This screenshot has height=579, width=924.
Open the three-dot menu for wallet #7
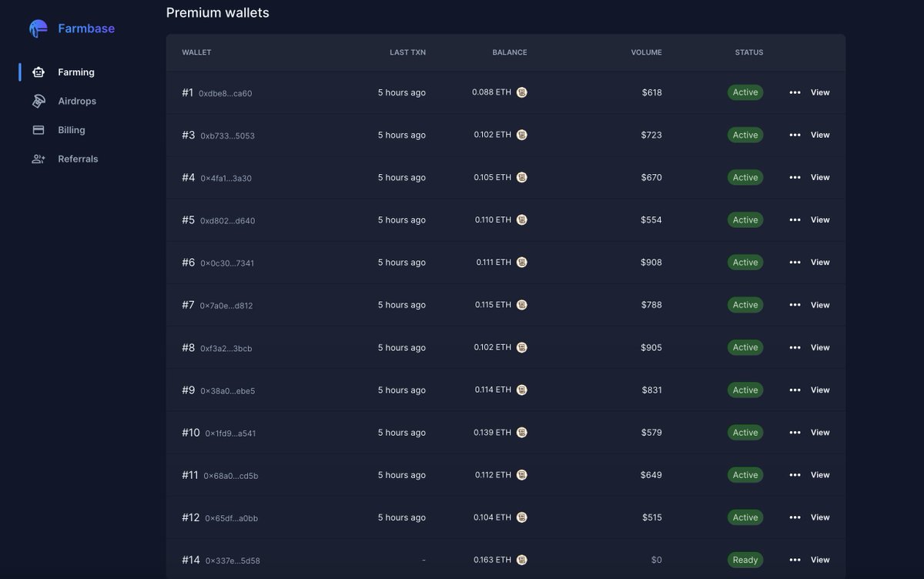click(795, 305)
